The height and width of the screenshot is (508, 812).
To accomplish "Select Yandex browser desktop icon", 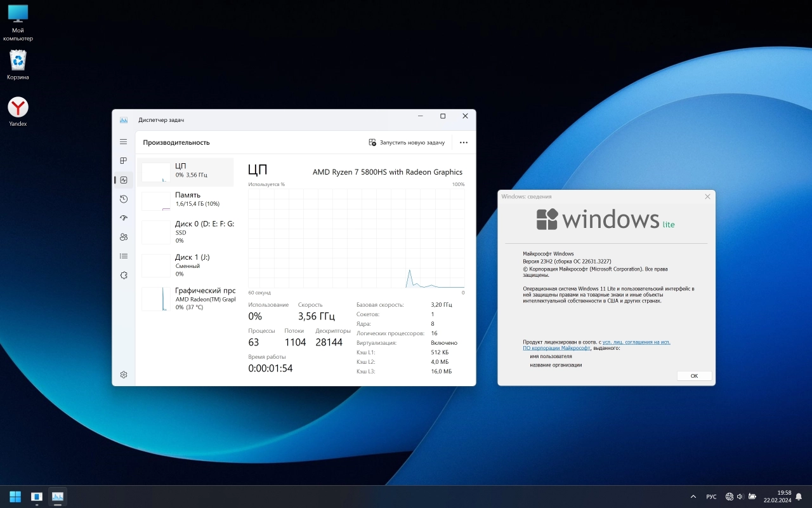I will coord(18,112).
